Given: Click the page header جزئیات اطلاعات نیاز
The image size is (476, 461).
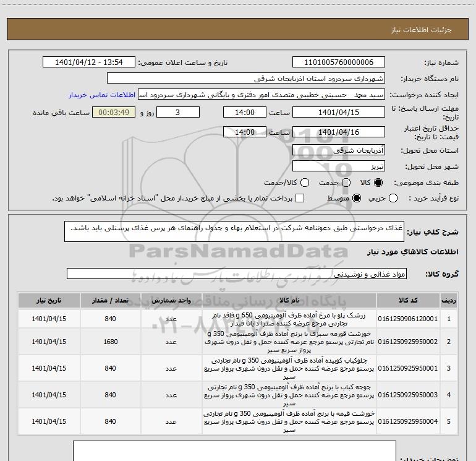Looking at the screenshot, I should coord(422,30).
